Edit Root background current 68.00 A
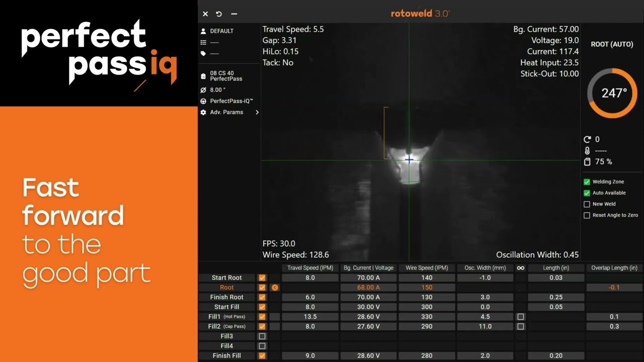 click(369, 288)
